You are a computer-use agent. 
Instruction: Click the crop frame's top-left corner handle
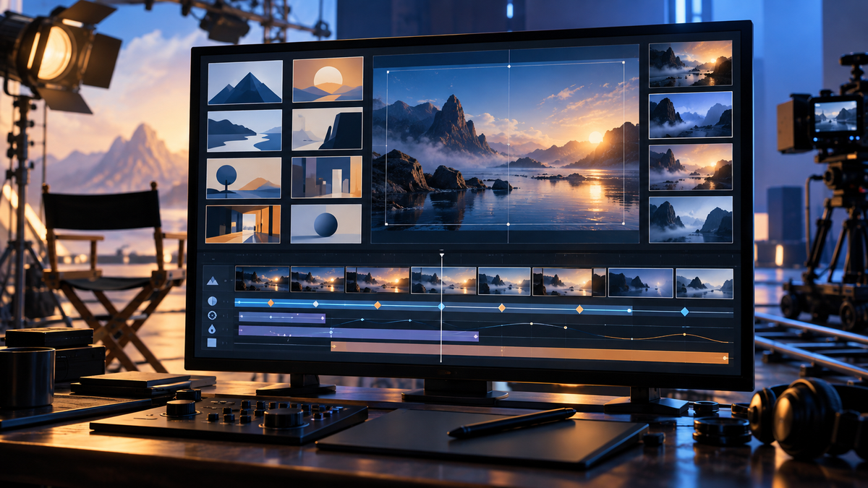click(388, 72)
